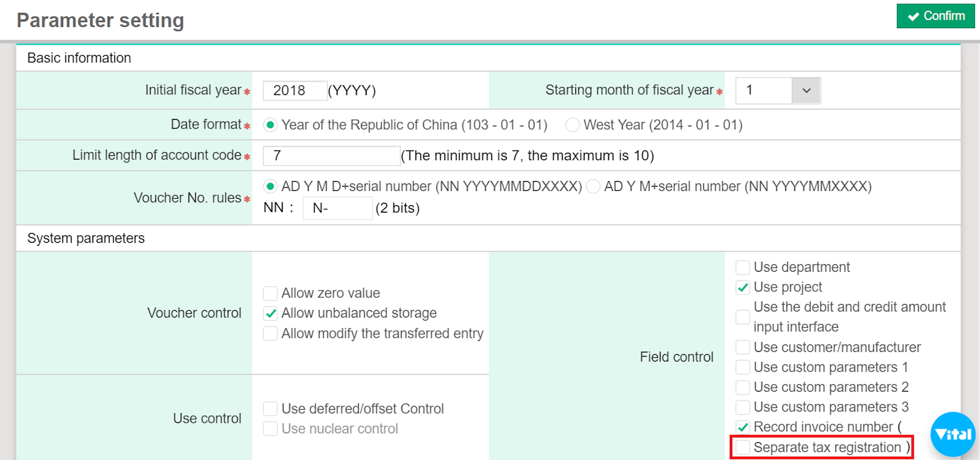Enable Use customer/manufacturer field
The height and width of the screenshot is (460, 980).
pyautogui.click(x=742, y=347)
